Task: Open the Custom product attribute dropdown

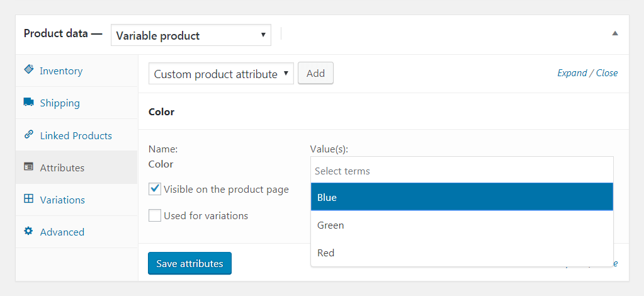Action: click(x=221, y=74)
